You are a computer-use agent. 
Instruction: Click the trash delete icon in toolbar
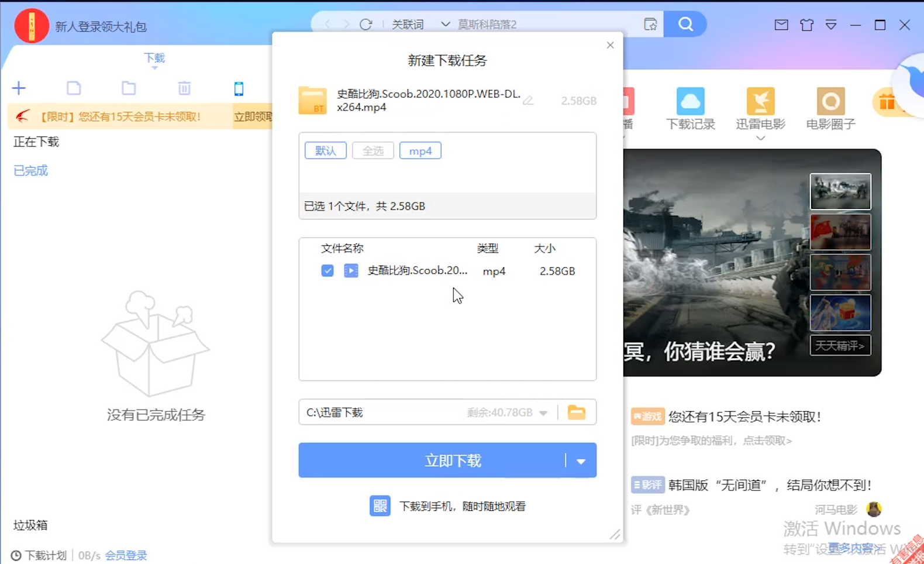point(184,88)
